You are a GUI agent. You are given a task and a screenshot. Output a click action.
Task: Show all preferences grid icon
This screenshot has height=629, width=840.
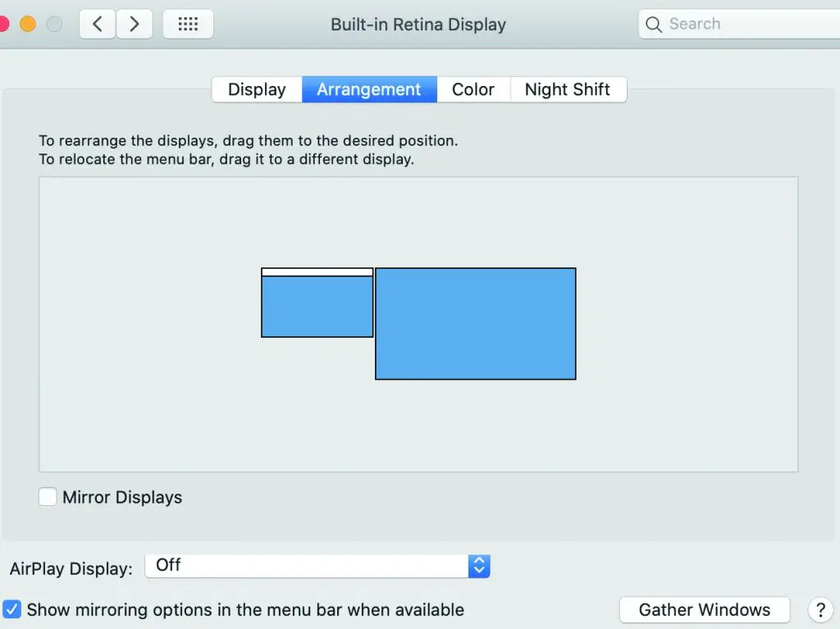(188, 25)
